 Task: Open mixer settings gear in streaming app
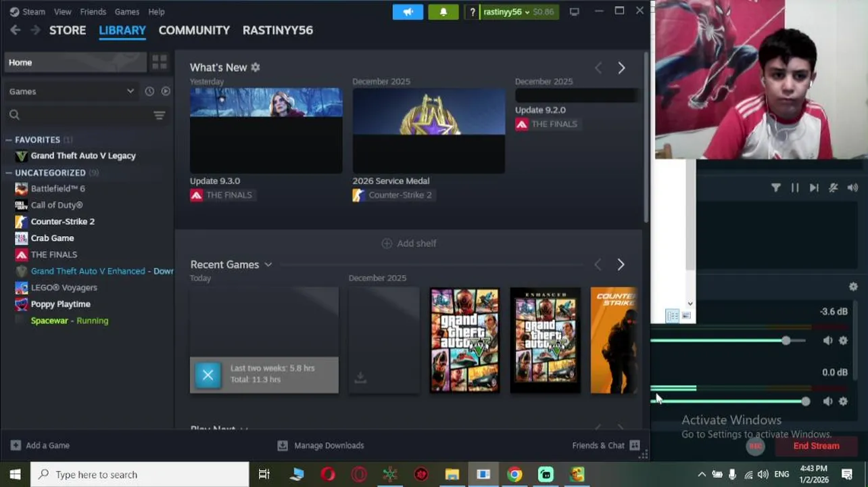tap(853, 287)
